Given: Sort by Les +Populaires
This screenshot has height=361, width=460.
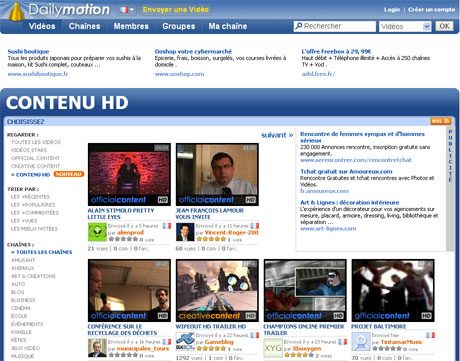Looking at the screenshot, I should 33,205.
